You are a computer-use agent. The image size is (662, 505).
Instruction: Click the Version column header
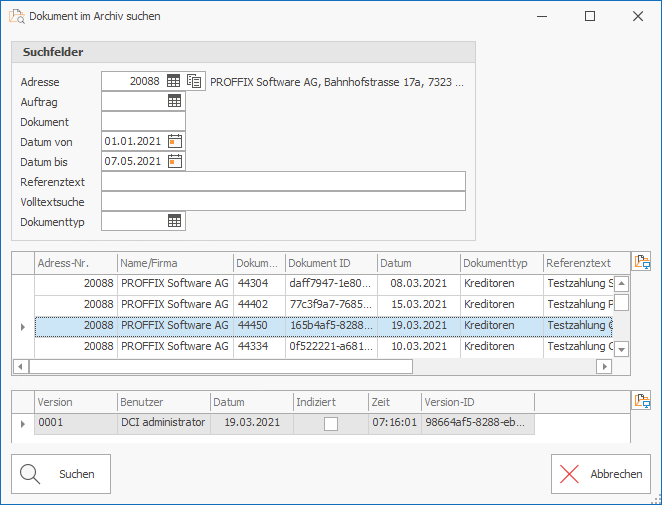[x=76, y=402]
